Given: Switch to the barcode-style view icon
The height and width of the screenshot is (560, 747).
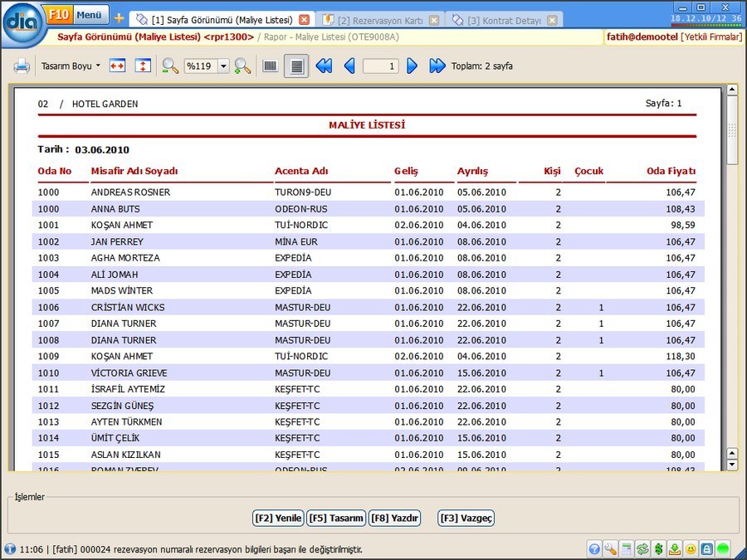Looking at the screenshot, I should (x=270, y=66).
